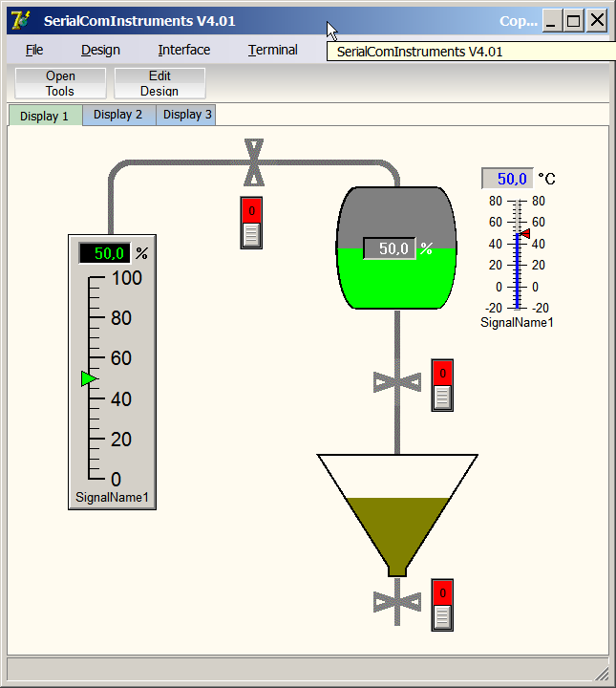Click the °C unit label
Image resolution: width=616 pixels, height=688 pixels.
[546, 179]
